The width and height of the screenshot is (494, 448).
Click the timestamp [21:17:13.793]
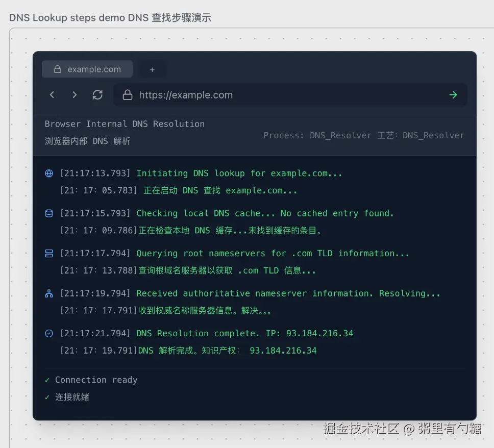click(95, 173)
